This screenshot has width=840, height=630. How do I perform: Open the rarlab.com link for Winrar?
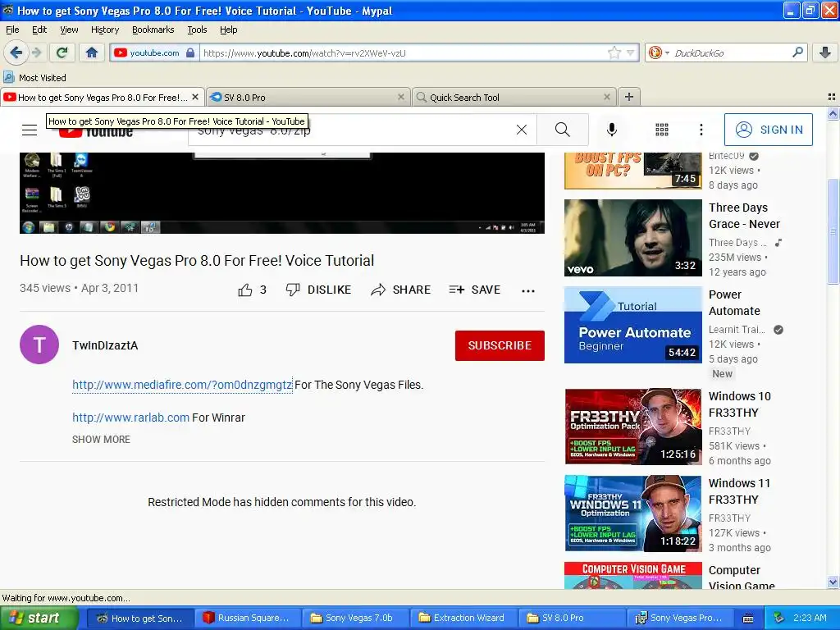pos(130,418)
